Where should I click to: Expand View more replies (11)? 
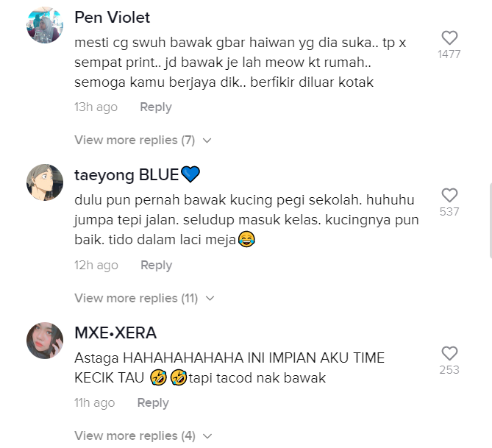pyautogui.click(x=144, y=298)
